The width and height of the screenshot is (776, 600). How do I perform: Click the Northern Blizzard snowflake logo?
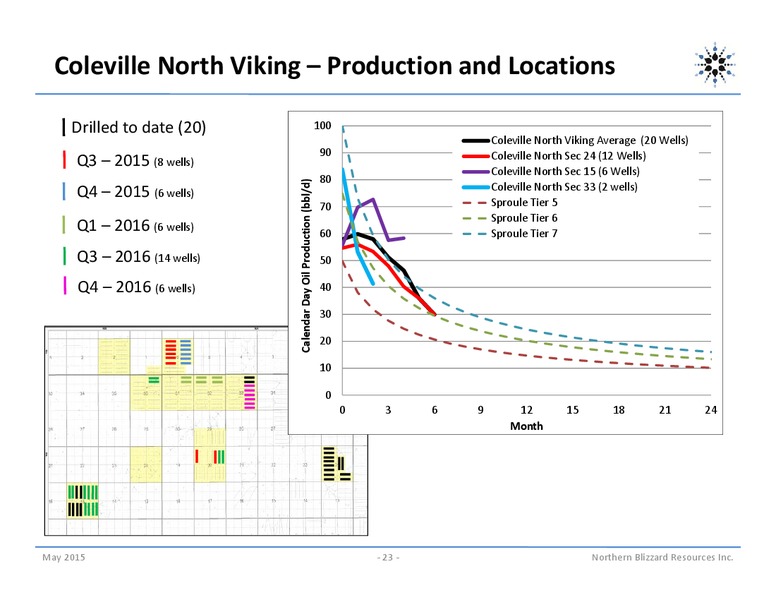715,65
